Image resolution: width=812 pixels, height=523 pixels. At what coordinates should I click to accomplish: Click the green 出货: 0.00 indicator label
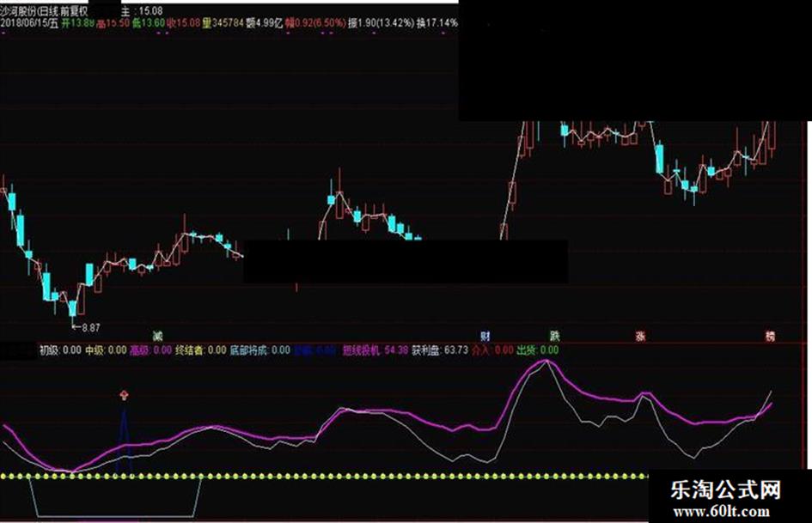[x=538, y=350]
